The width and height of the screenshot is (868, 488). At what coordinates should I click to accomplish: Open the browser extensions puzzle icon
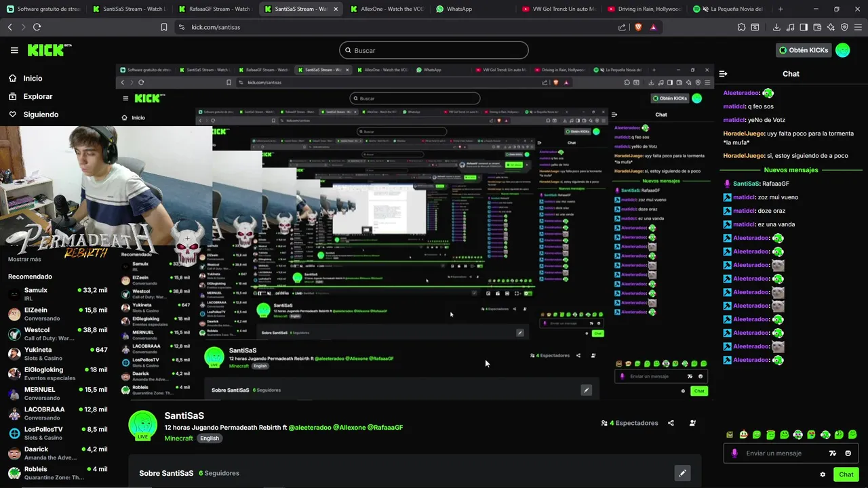741,27
